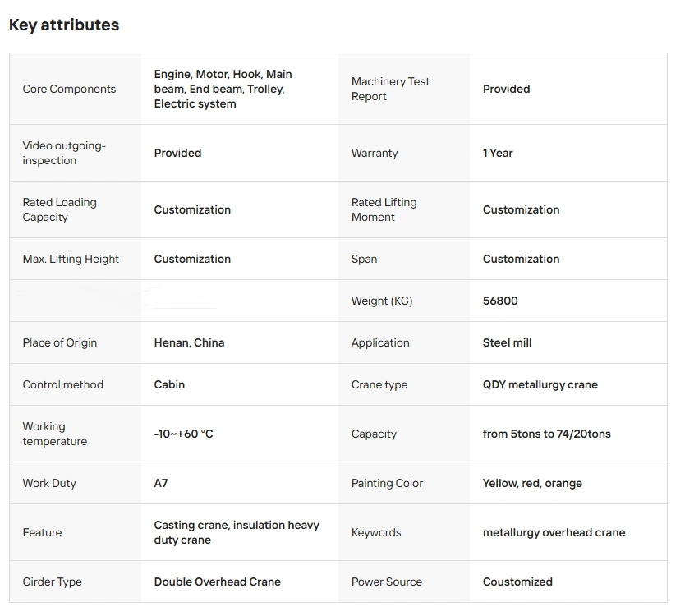Click the Steel mill application value

click(507, 342)
